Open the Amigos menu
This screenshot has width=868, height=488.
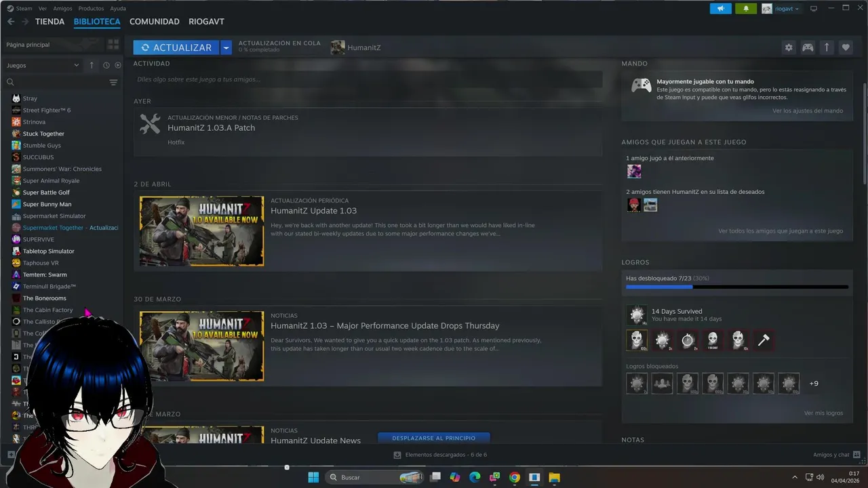pos(62,9)
